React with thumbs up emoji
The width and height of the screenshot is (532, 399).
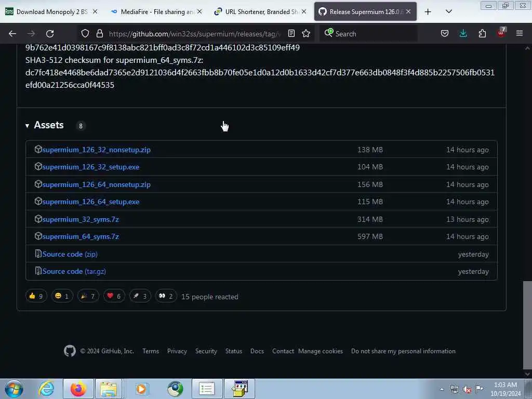[36, 296]
